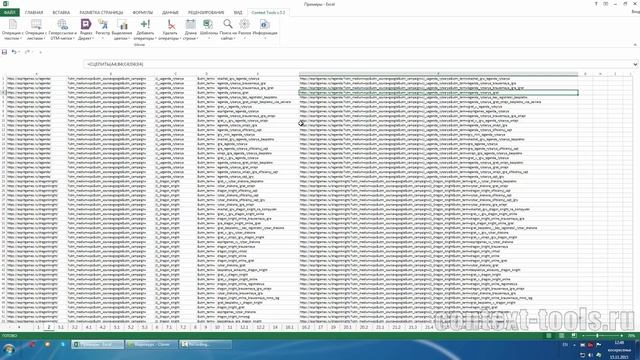The image size is (640, 360).
Task: Open the Добавить операторы tool
Action: point(145,29)
